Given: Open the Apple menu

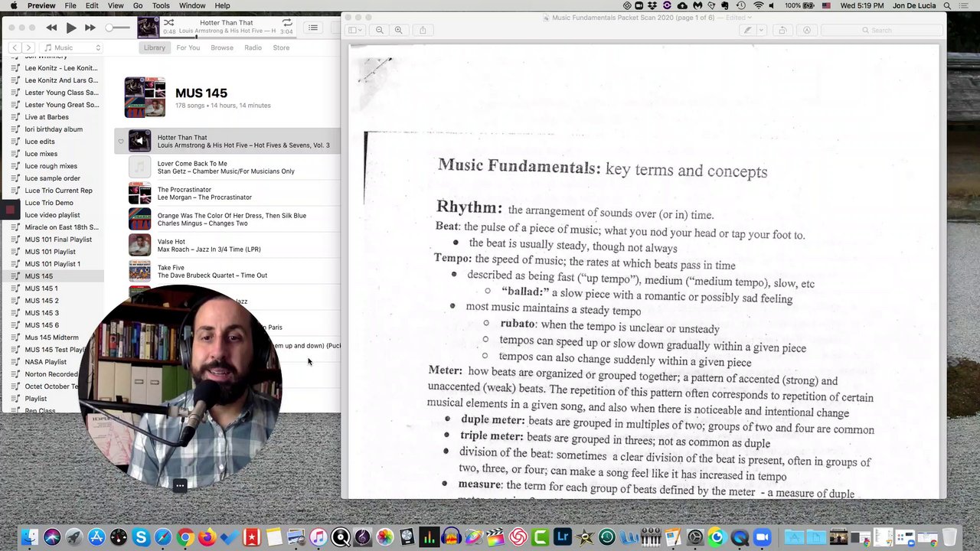Looking at the screenshot, I should point(13,5).
